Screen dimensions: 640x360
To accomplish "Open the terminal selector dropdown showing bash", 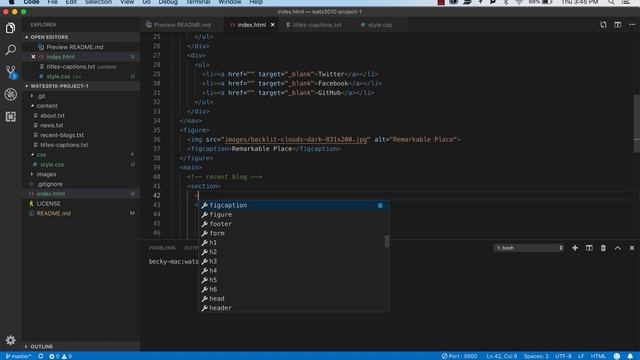I will click(x=529, y=248).
